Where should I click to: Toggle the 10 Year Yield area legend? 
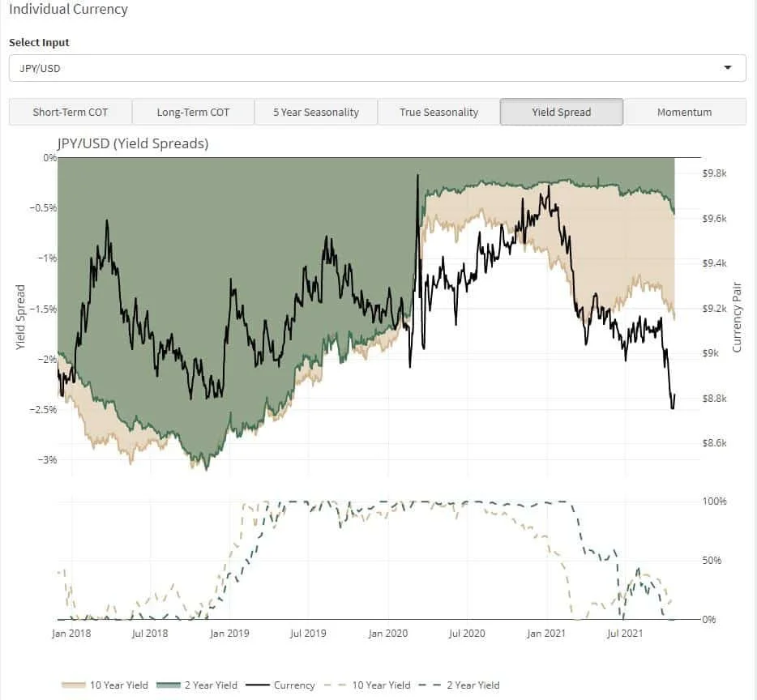(105, 685)
